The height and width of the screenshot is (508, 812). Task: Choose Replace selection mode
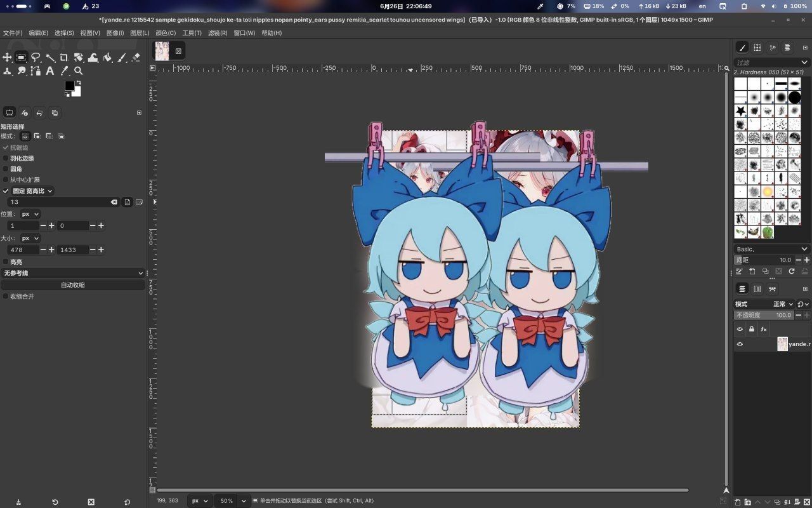(x=25, y=136)
